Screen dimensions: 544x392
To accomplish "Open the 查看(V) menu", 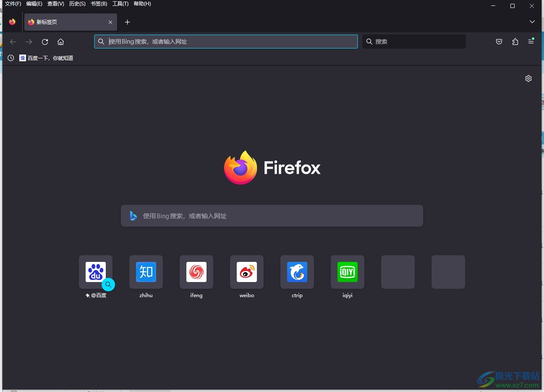I will click(56, 4).
